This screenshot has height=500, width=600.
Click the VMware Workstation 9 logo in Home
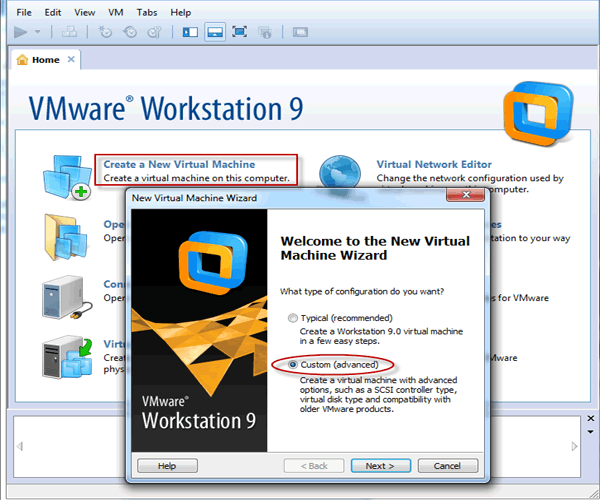539,114
